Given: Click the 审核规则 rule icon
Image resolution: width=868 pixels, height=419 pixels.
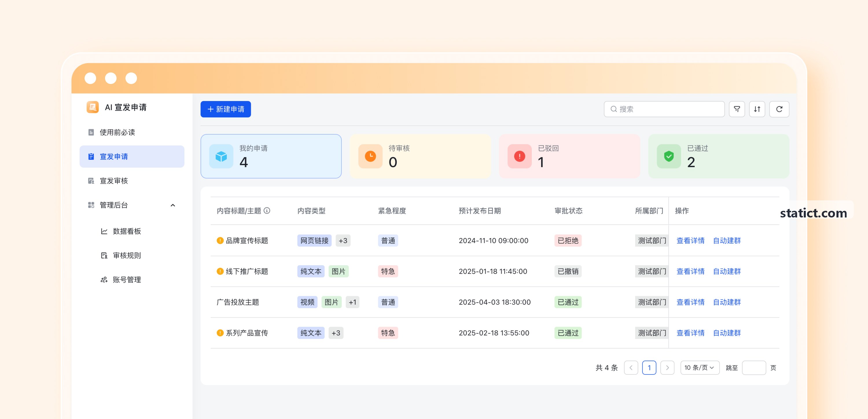Looking at the screenshot, I should [x=104, y=255].
